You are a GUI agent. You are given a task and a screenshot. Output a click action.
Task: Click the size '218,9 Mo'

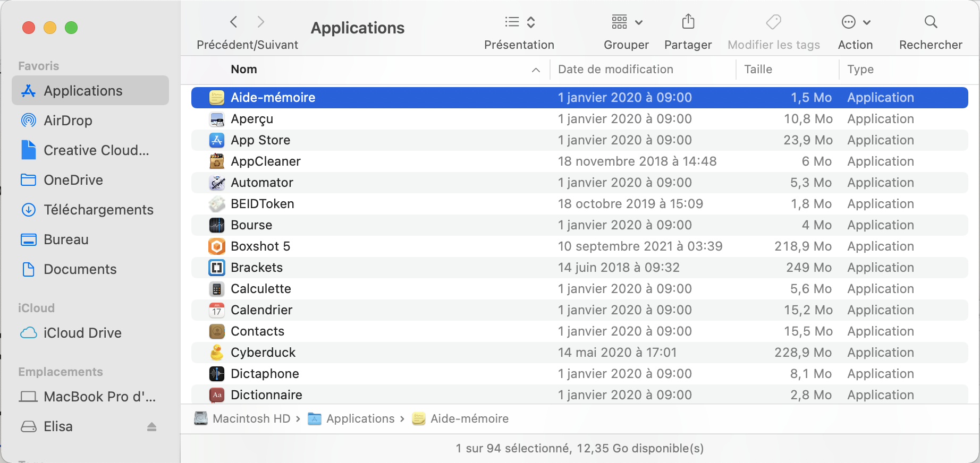pyautogui.click(x=804, y=246)
